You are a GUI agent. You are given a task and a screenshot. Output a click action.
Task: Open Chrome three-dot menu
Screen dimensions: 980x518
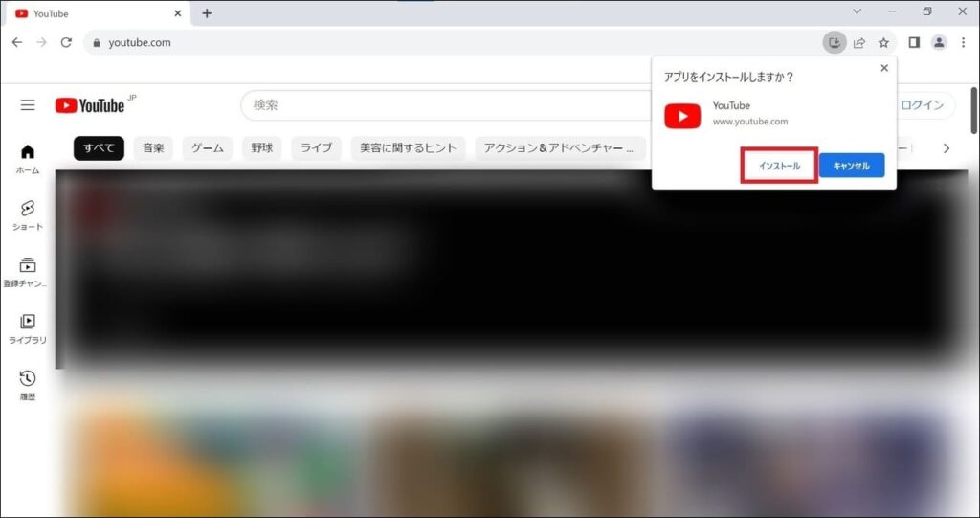click(x=963, y=42)
